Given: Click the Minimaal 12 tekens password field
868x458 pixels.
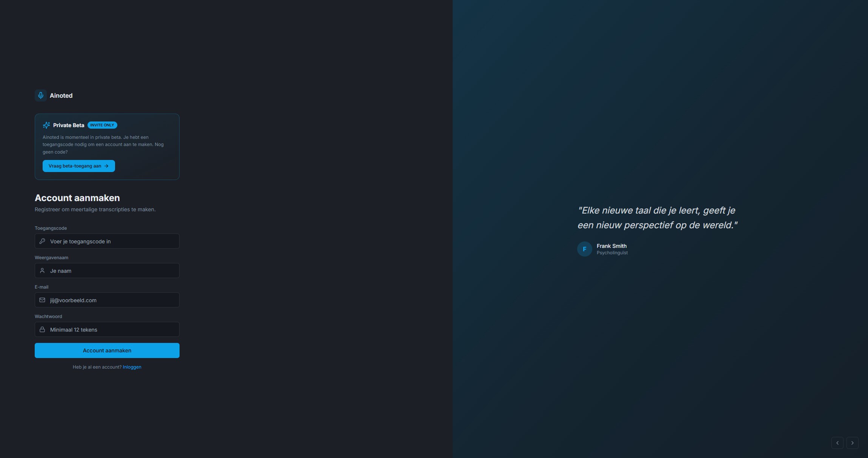Looking at the screenshot, I should point(107,329).
